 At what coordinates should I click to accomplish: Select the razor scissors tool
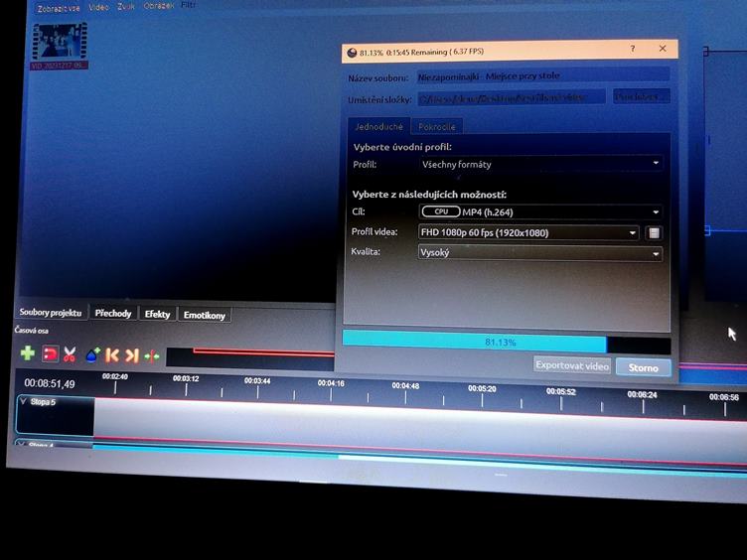(x=70, y=354)
